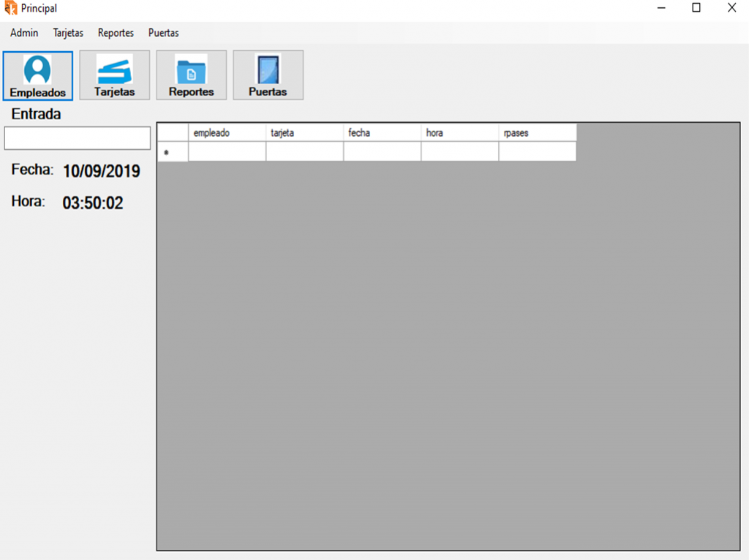Open the Empleados toolbar button
The height and width of the screenshot is (560, 749).
38,75
